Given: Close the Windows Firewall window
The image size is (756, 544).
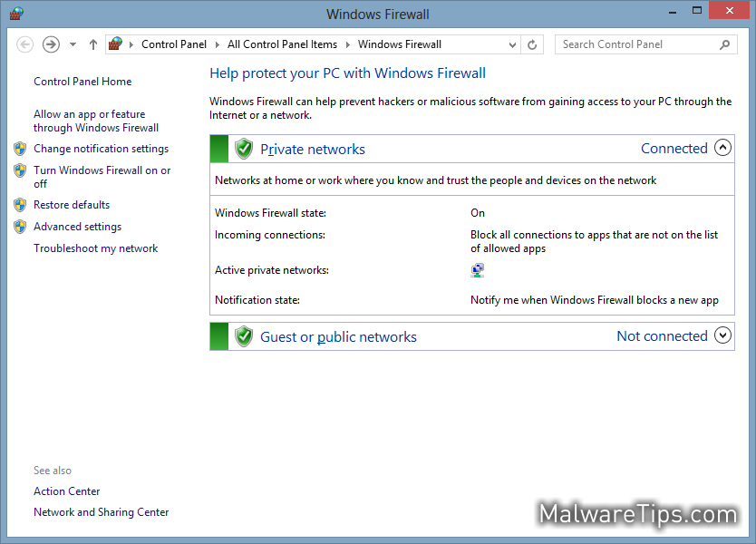Looking at the screenshot, I should 730,10.
